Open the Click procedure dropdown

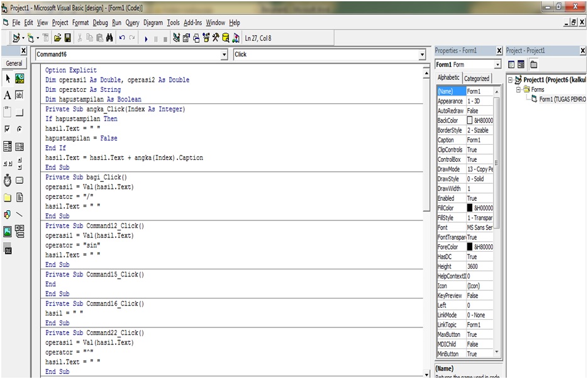[x=422, y=55]
